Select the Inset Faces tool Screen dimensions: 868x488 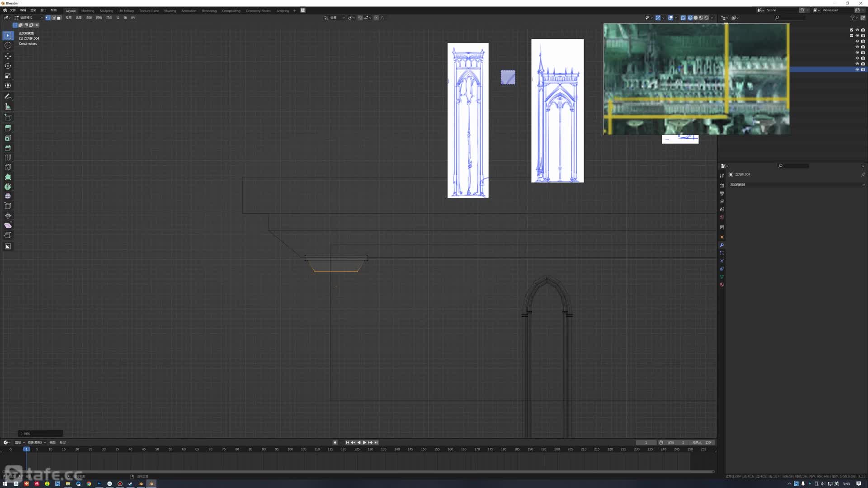click(x=8, y=138)
